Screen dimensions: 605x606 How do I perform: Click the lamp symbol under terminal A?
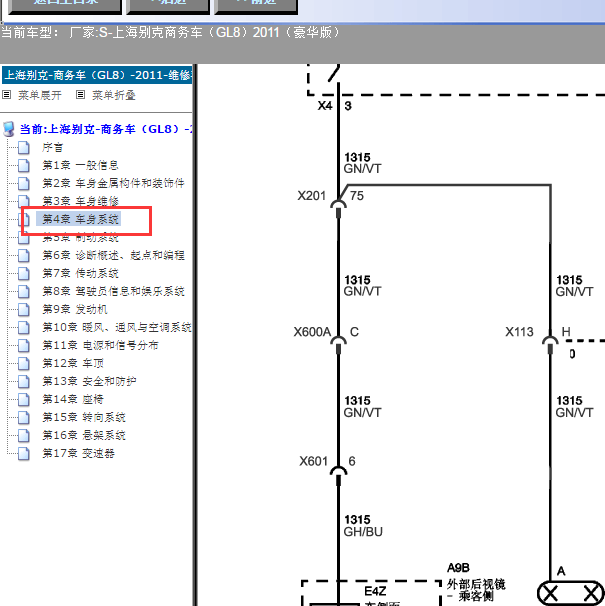click(x=571, y=593)
